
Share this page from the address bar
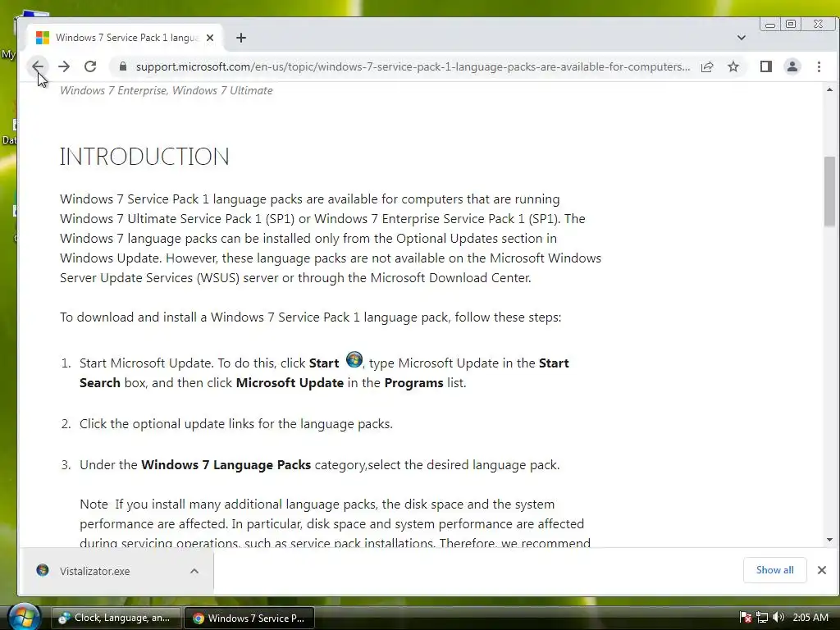tap(707, 66)
